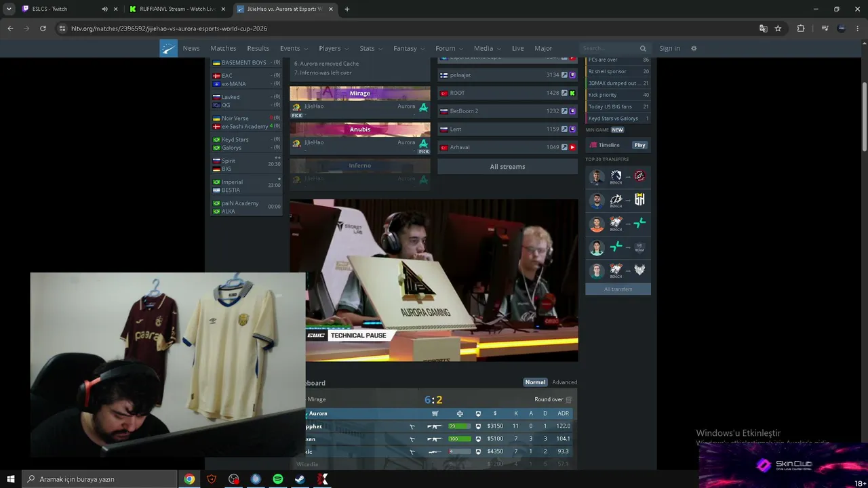Open the Keyd Stars vs Galorys forum thread
The image size is (868, 488).
(x=618, y=119)
